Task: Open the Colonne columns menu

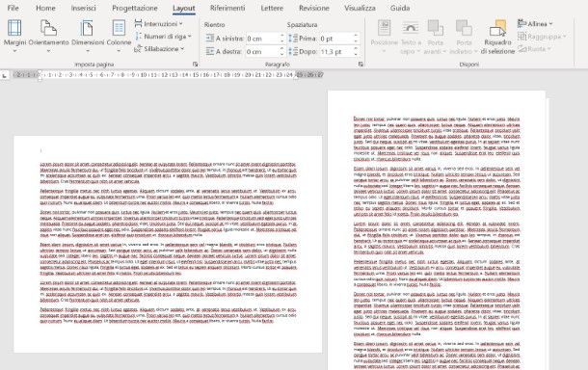Action: [x=119, y=37]
